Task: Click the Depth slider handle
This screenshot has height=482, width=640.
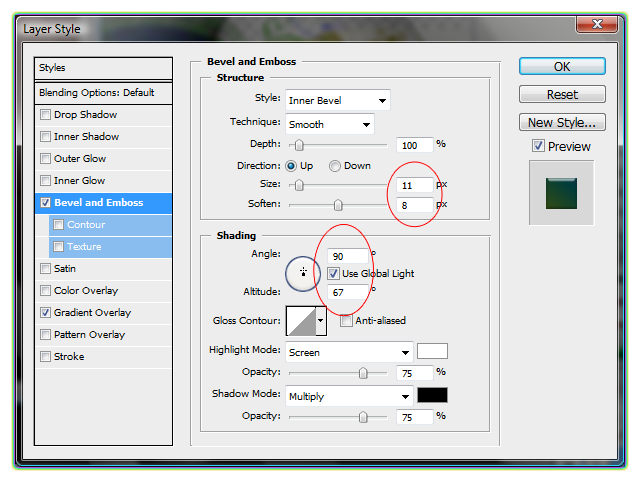Action: [x=299, y=145]
